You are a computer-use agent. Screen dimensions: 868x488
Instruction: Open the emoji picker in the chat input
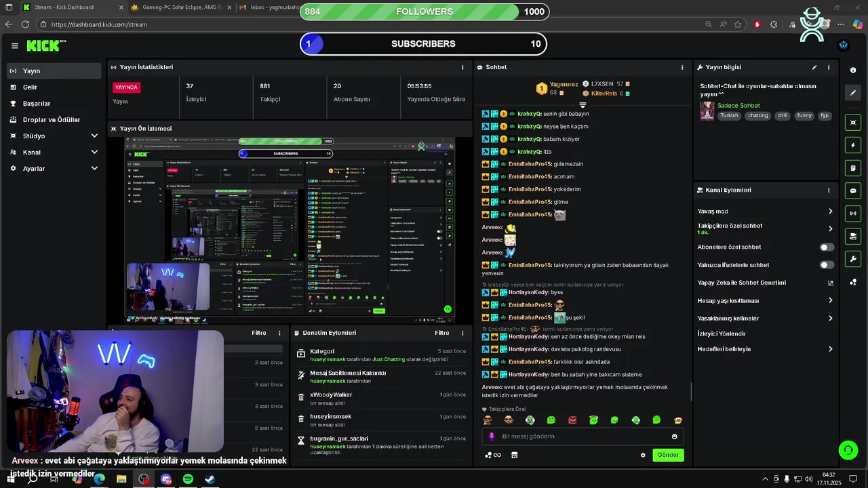674,436
